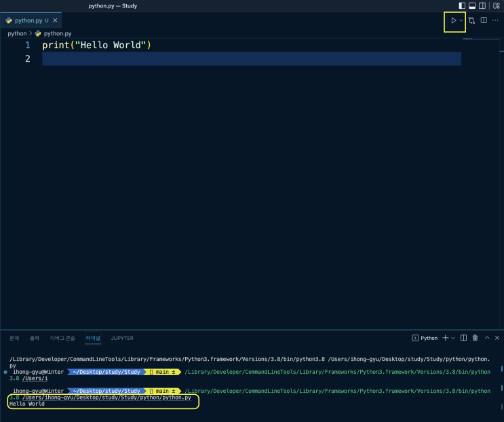Click the underlined /Users/i path in terminal
This screenshot has width=504, height=422.
(x=35, y=379)
